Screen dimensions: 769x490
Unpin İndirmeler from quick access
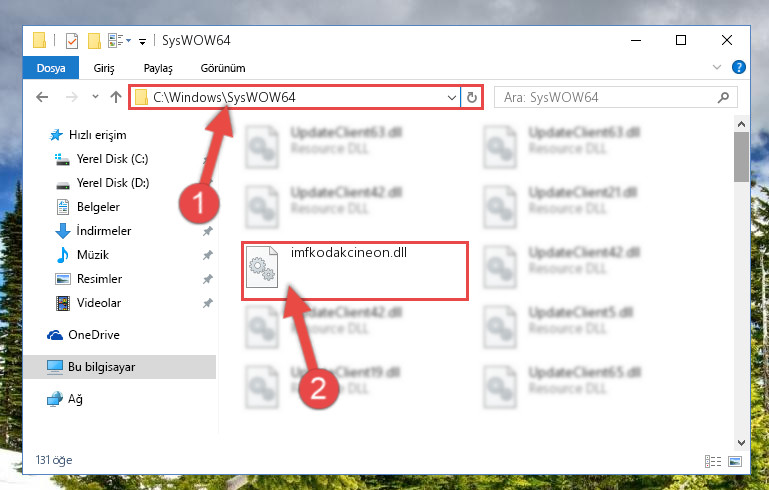208,231
